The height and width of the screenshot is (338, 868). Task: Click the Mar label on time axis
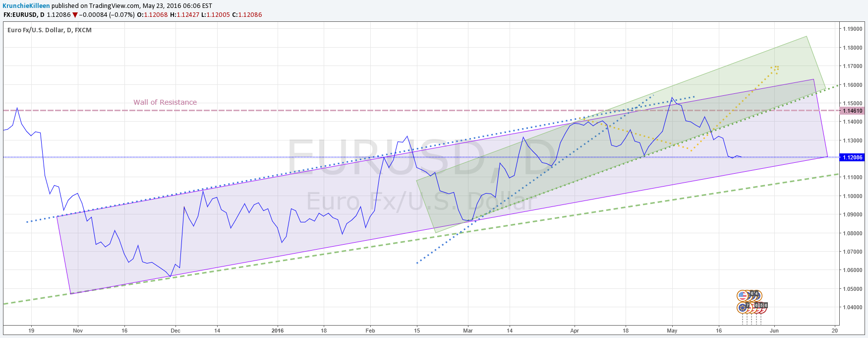point(467,331)
